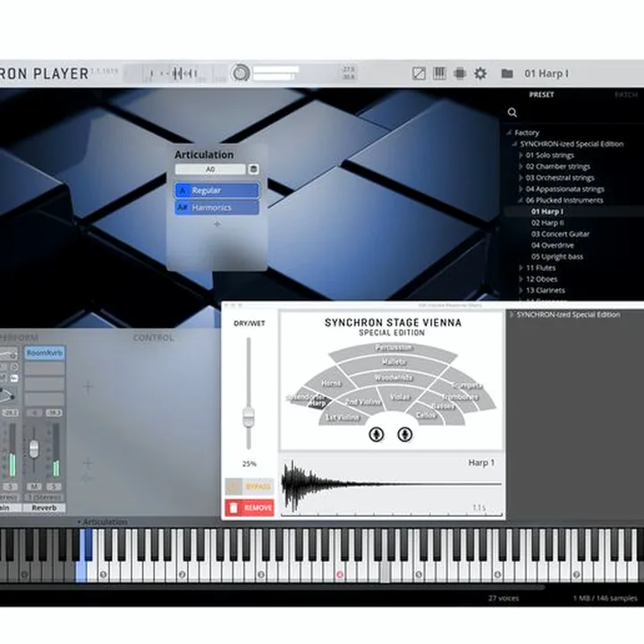Expand 01 Solo strings folder

pos(521,156)
